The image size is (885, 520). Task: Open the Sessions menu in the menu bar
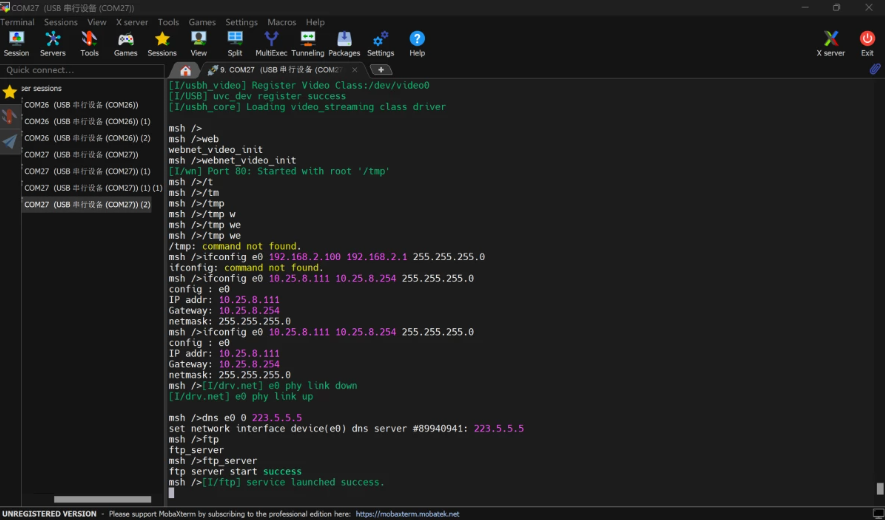pos(60,22)
